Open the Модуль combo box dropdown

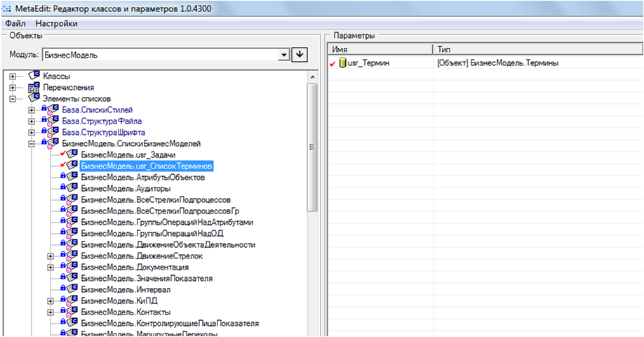coord(284,55)
